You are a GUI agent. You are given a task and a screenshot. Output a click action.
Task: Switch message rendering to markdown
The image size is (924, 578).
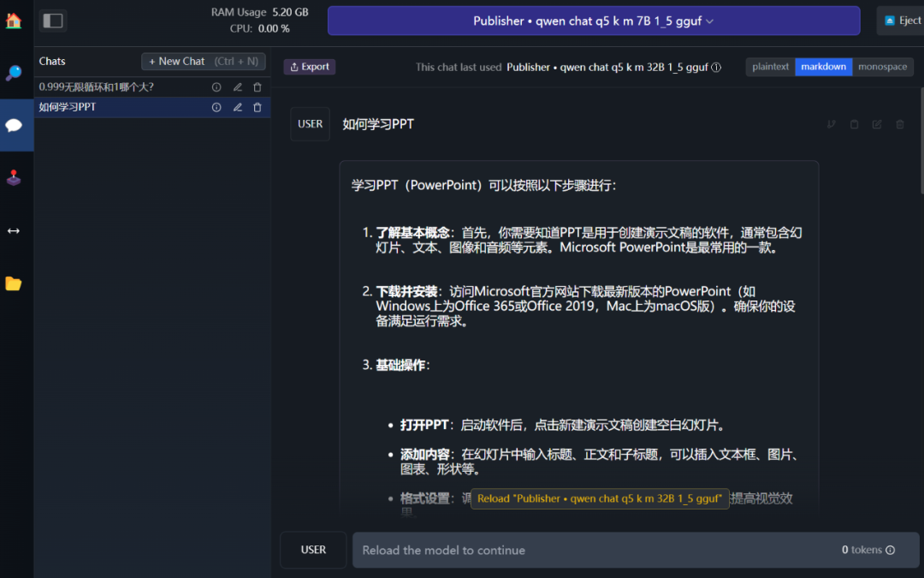[x=823, y=67]
